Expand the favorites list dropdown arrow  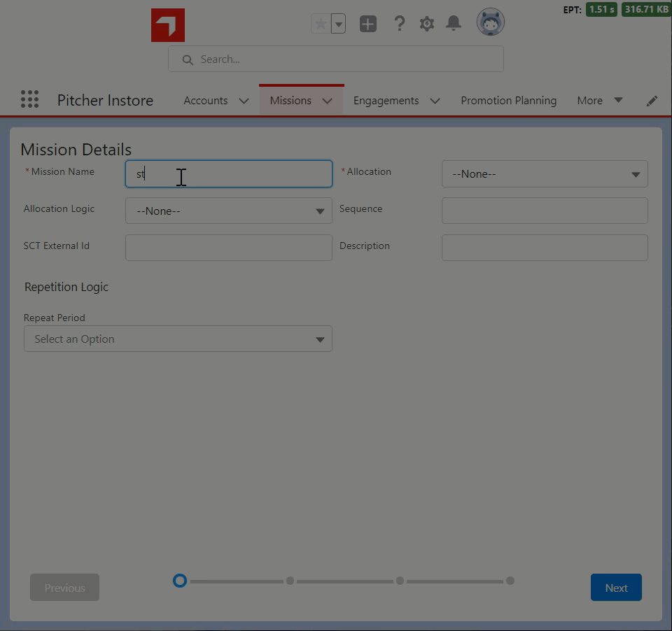[338, 24]
